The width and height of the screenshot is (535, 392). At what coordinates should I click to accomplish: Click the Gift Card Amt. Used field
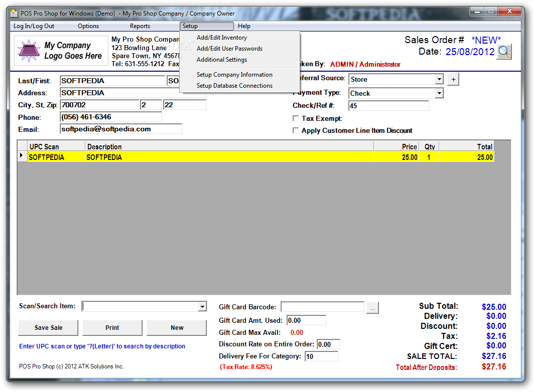coord(307,320)
